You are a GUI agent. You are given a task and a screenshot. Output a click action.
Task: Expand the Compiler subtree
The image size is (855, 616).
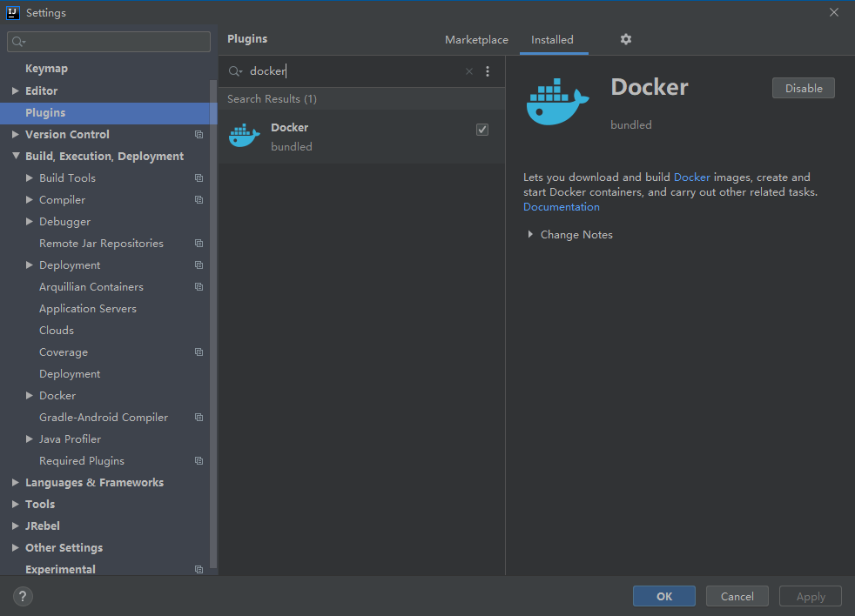click(30, 199)
